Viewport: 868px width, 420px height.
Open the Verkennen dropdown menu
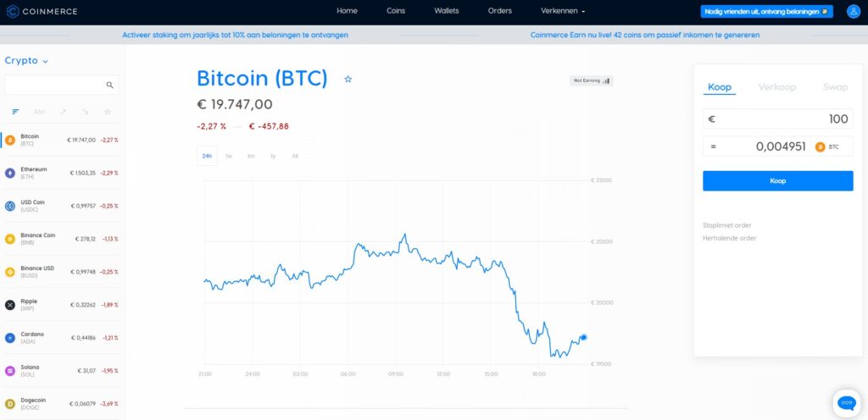coord(563,11)
